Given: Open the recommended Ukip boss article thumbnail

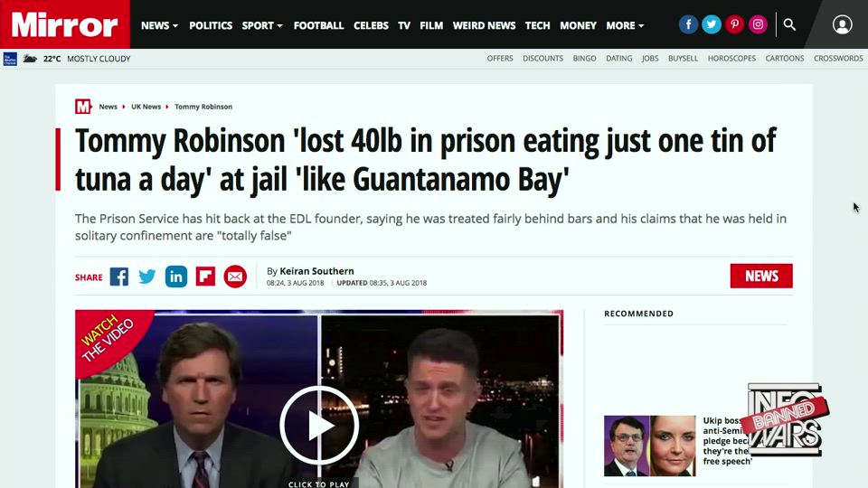Looking at the screenshot, I should click(x=650, y=446).
